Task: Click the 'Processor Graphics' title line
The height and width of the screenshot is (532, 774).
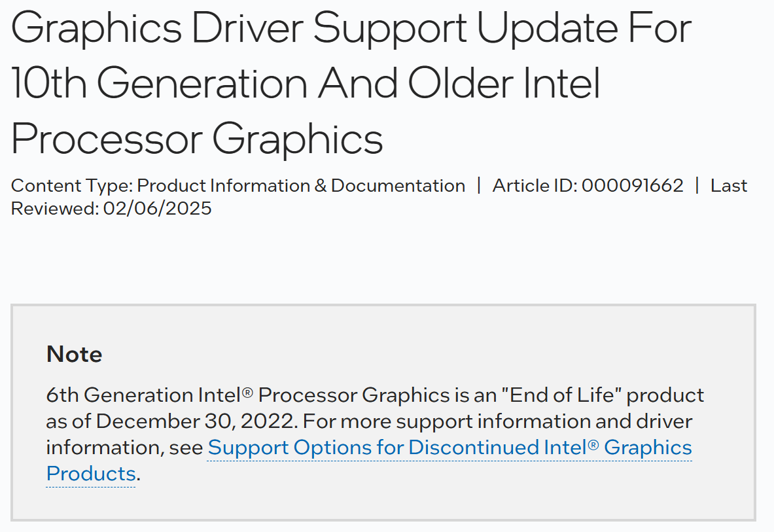Action: tap(197, 139)
